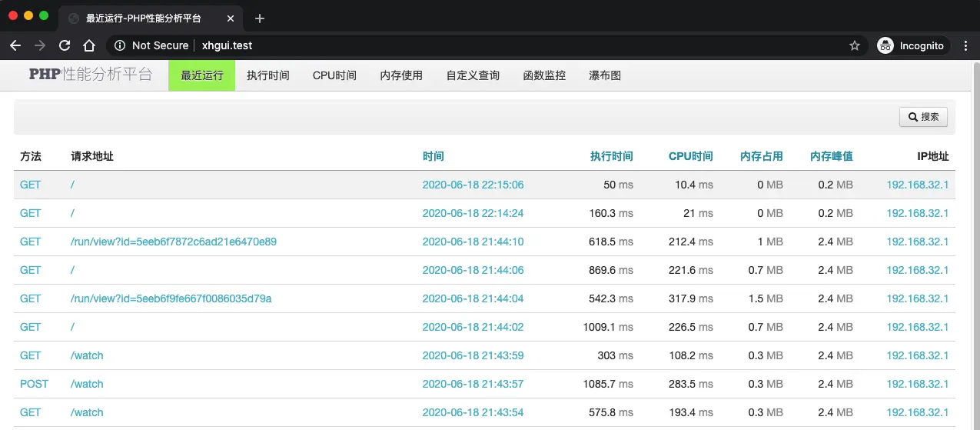
Task: Click the 请求地址 column header
Action: tap(92, 156)
